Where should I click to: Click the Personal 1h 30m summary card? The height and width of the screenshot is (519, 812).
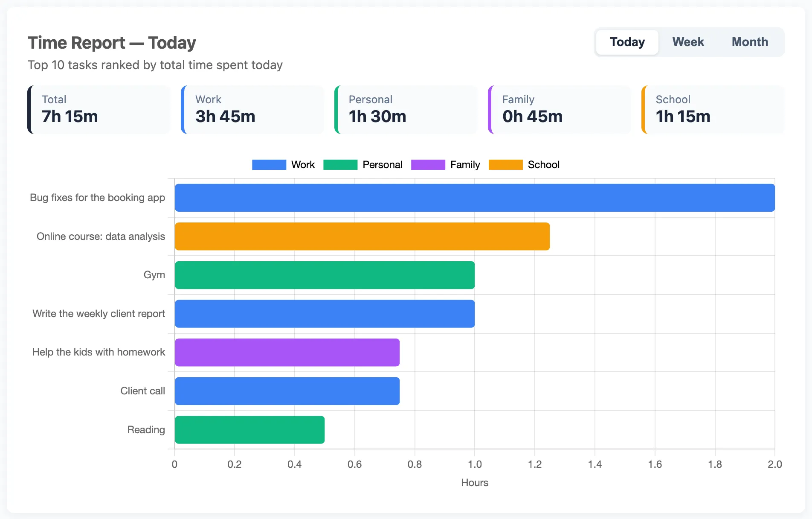(x=406, y=110)
